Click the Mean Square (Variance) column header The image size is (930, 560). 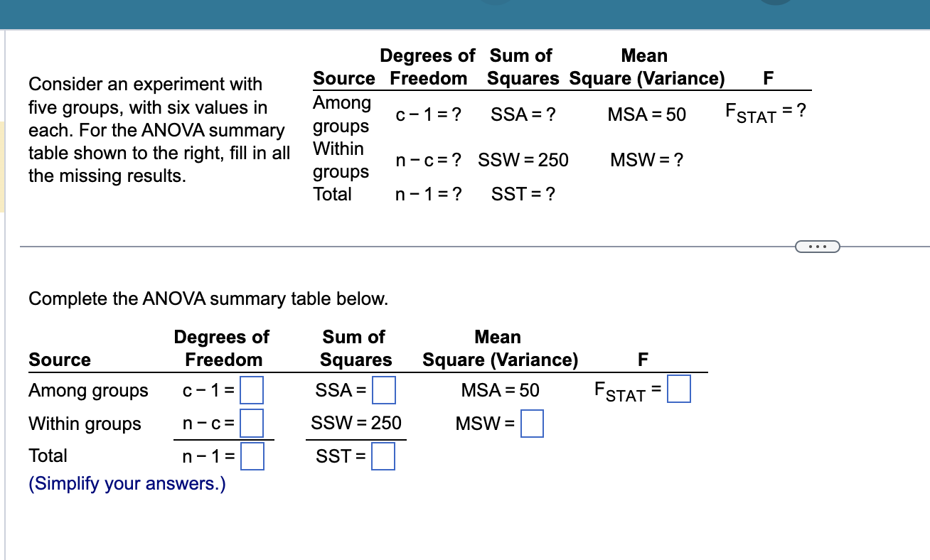500,348
